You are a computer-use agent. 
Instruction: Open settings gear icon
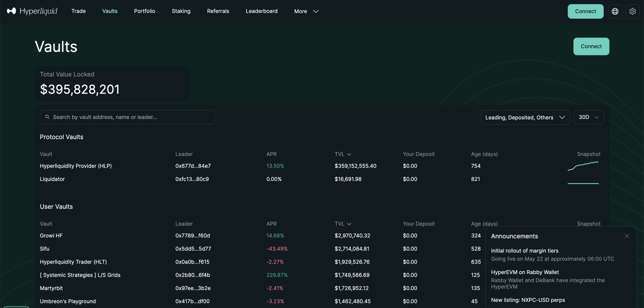pos(632,11)
